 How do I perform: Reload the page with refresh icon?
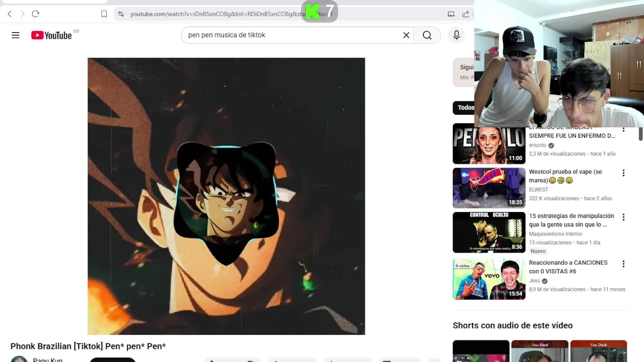35,14
